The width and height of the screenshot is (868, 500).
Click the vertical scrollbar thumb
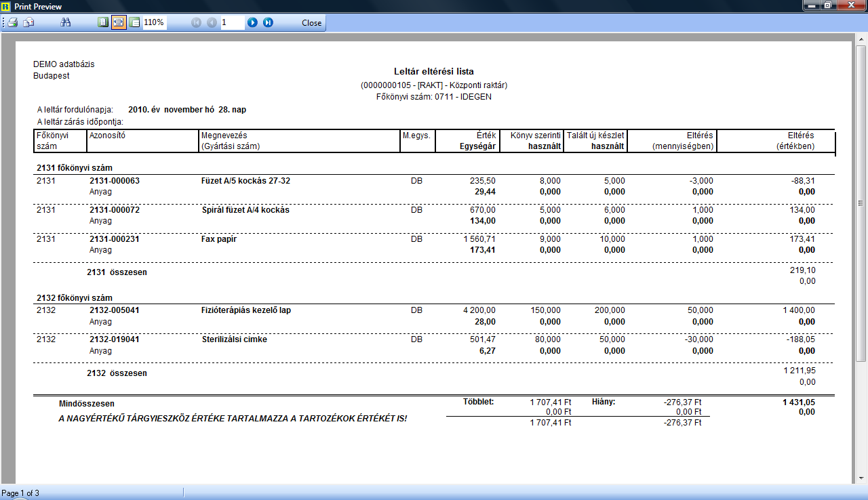pyautogui.click(x=861, y=203)
